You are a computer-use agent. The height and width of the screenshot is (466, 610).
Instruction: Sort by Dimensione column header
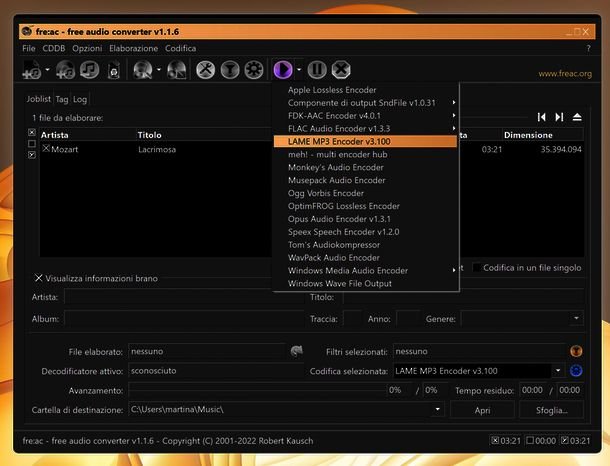543,135
